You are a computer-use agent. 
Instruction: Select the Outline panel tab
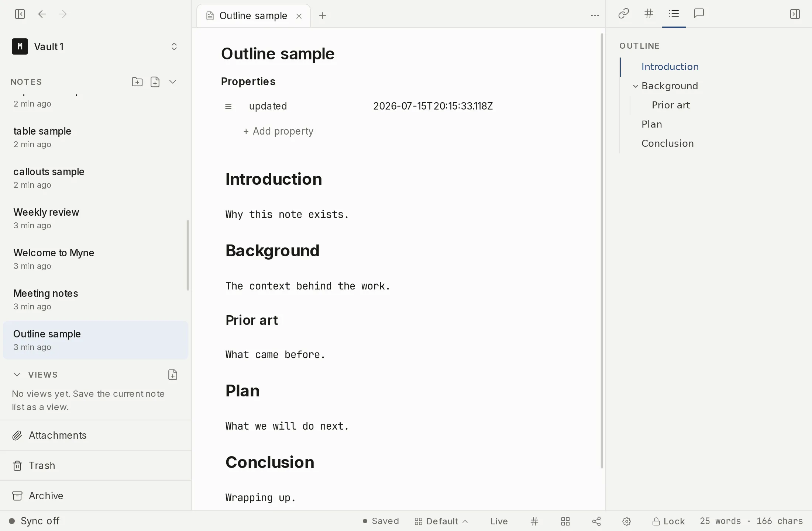[674, 14]
